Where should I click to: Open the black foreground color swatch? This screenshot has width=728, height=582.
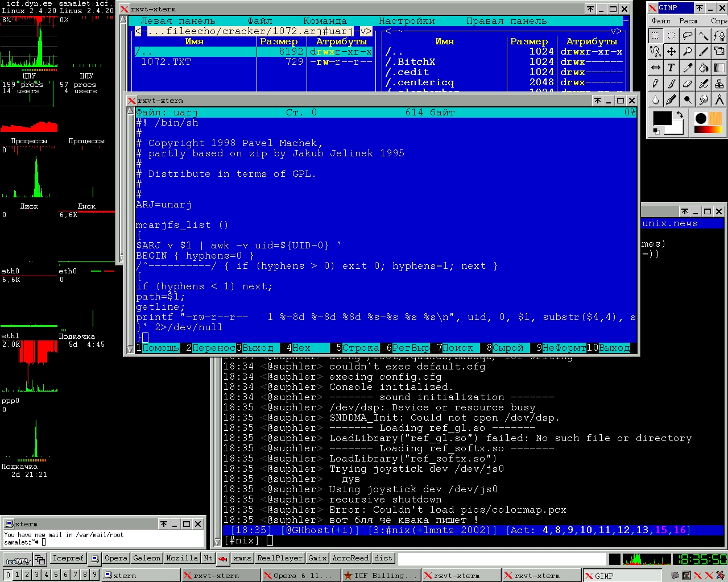pos(662,118)
